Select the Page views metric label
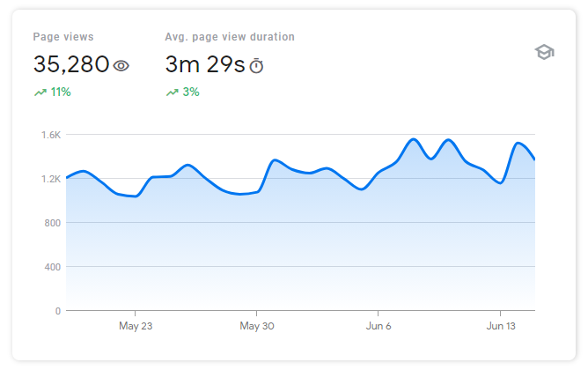This screenshot has width=588, height=370. tap(63, 37)
